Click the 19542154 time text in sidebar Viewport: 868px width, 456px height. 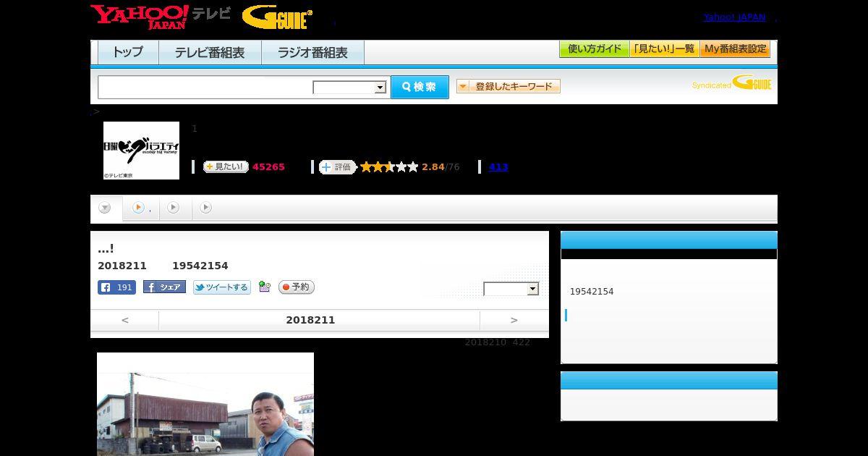coord(592,292)
